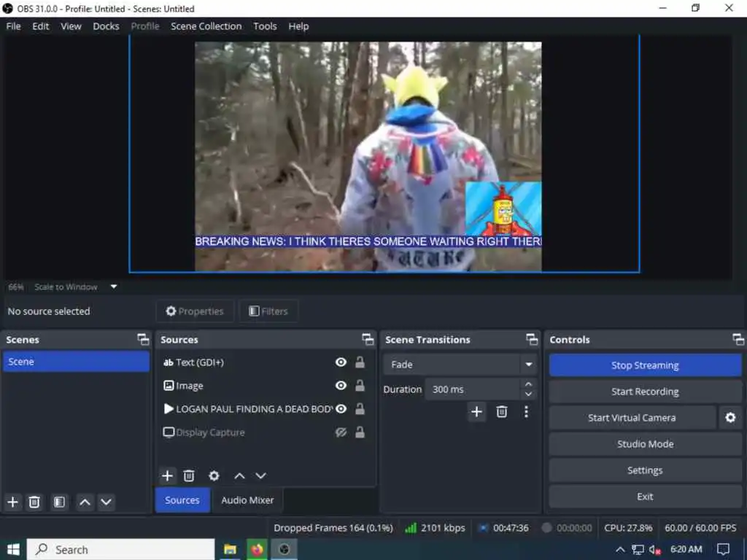Move source up arrow

tap(239, 475)
